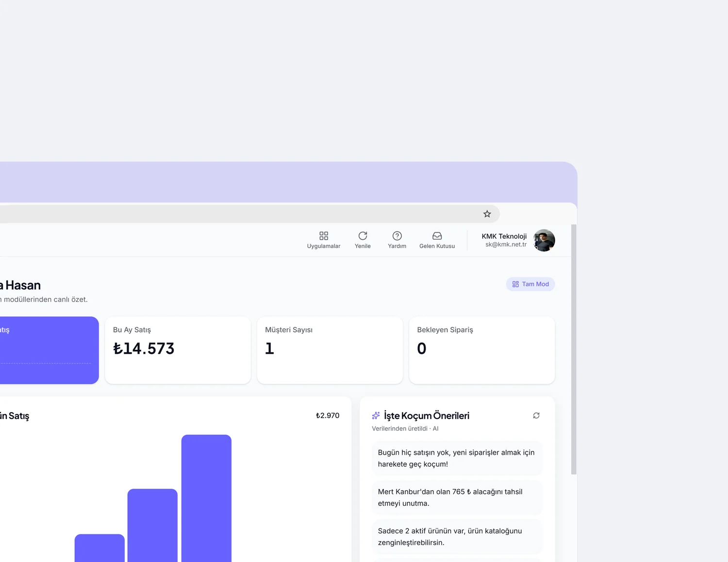728x562 pixels.
Task: Bookmark the page with the star icon
Action: pyautogui.click(x=487, y=214)
